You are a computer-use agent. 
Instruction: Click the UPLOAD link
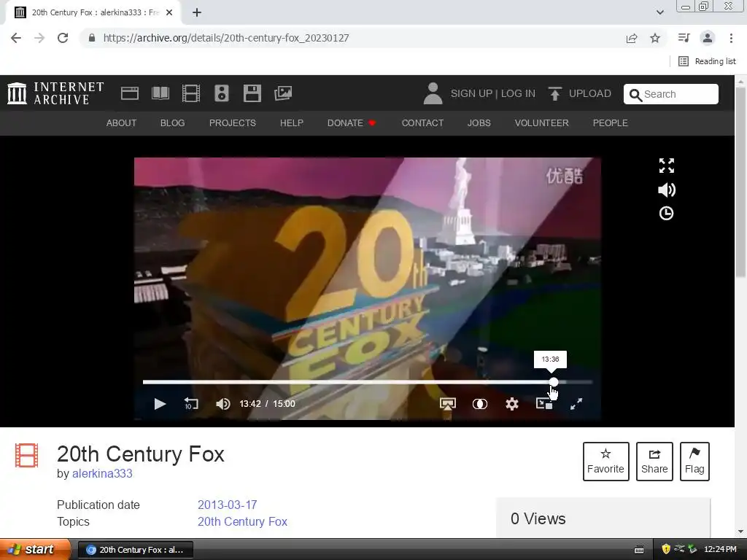pos(589,93)
